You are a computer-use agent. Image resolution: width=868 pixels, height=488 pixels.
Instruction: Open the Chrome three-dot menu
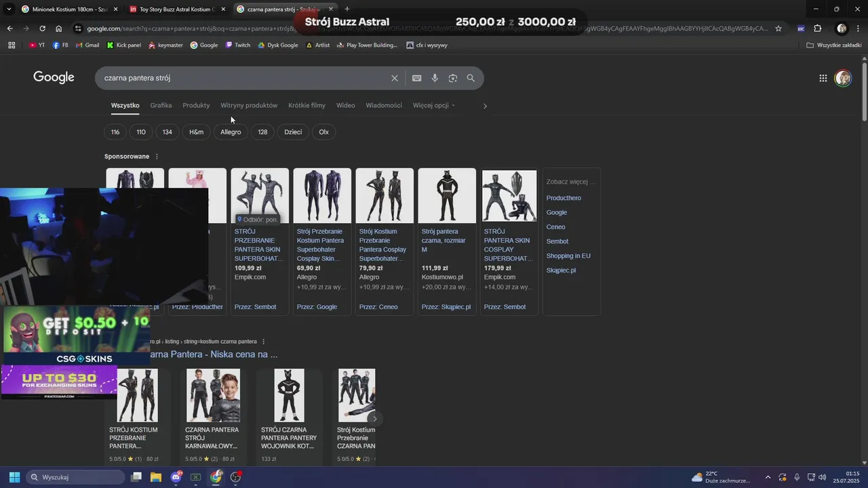858,28
